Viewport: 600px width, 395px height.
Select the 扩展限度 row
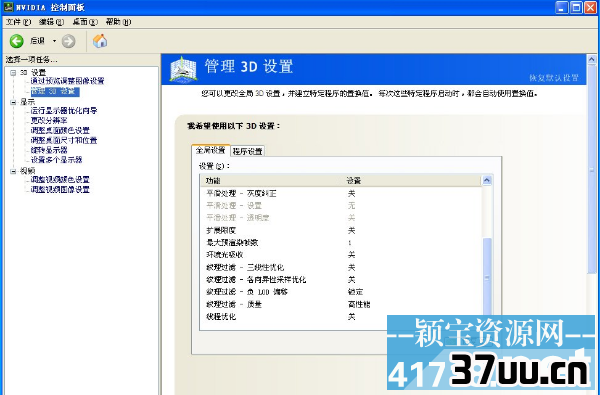tap(341, 230)
